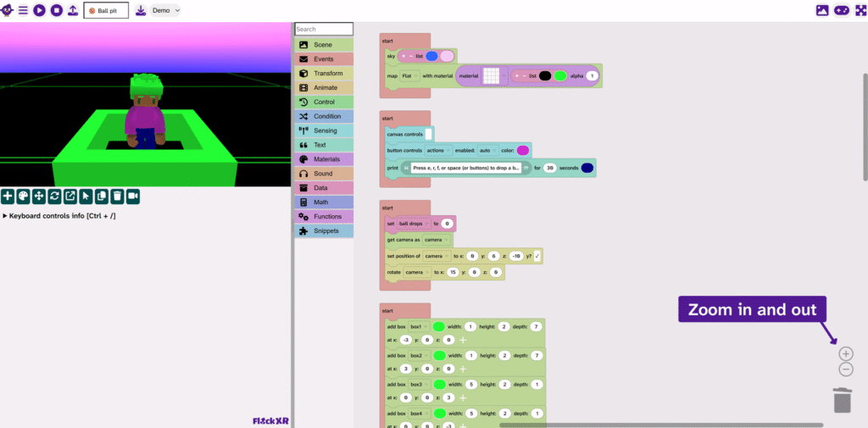868x428 pixels.
Task: Open the box1 name dropdown
Action: 419,326
